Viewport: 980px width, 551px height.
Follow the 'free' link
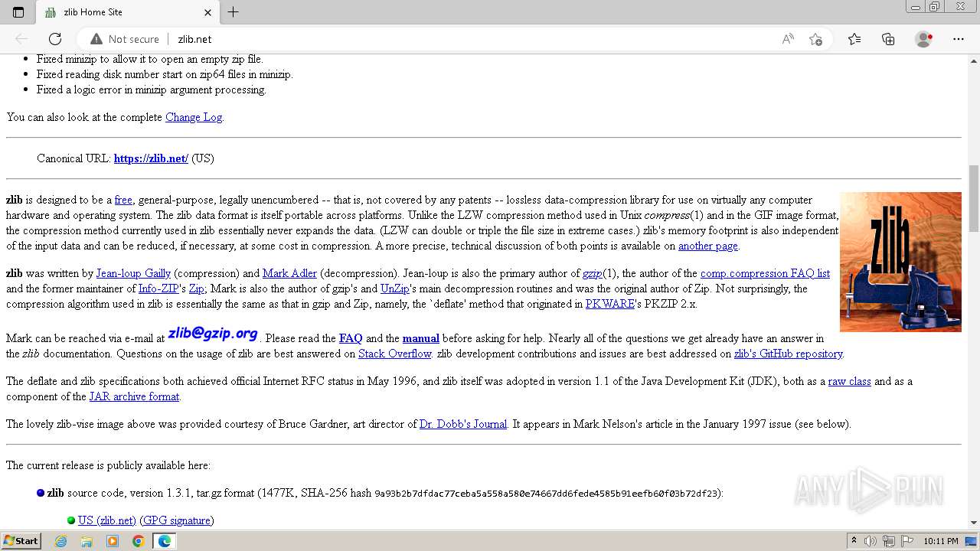pyautogui.click(x=123, y=200)
